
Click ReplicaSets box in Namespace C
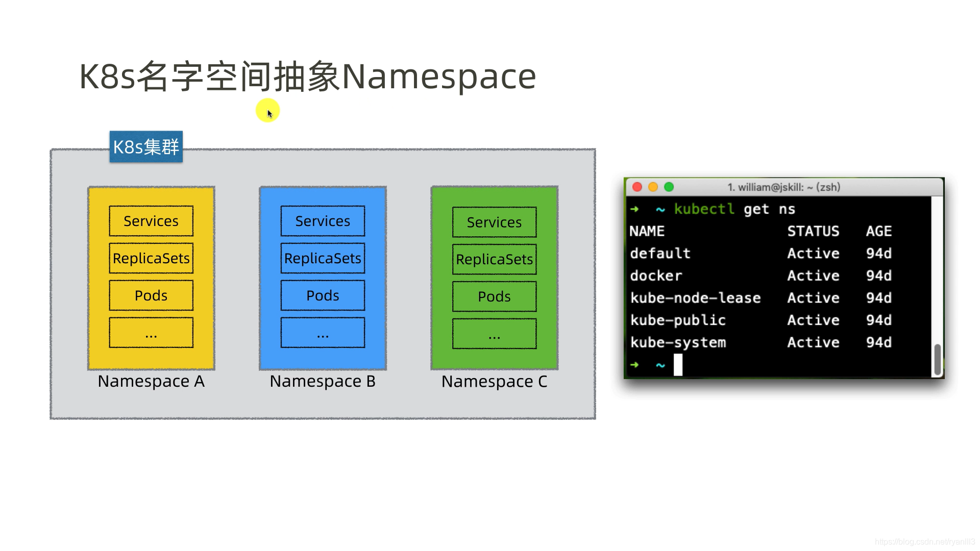494,259
